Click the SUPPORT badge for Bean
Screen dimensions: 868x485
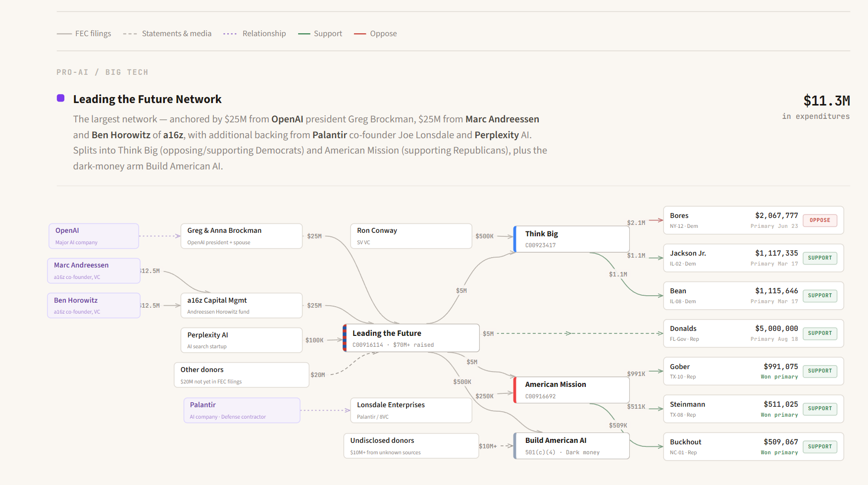pos(820,296)
